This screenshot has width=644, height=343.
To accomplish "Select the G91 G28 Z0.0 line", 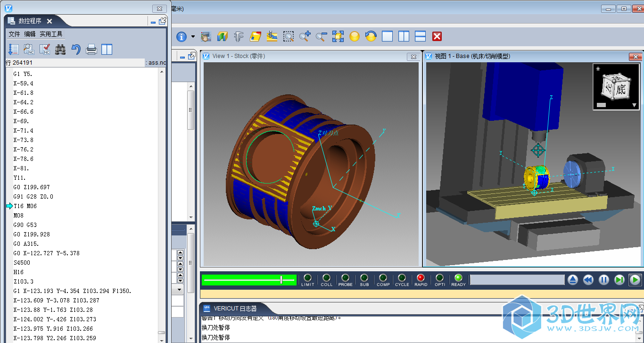I will tap(33, 197).
